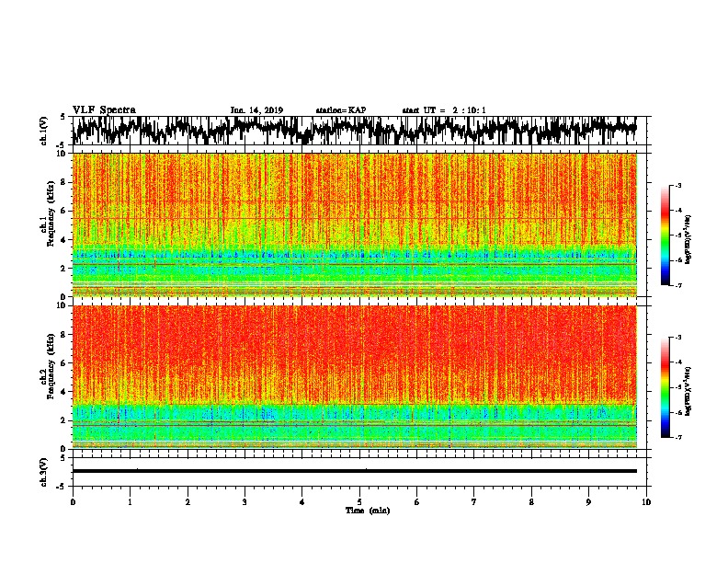Click the time axis tick label "10"

click(646, 502)
